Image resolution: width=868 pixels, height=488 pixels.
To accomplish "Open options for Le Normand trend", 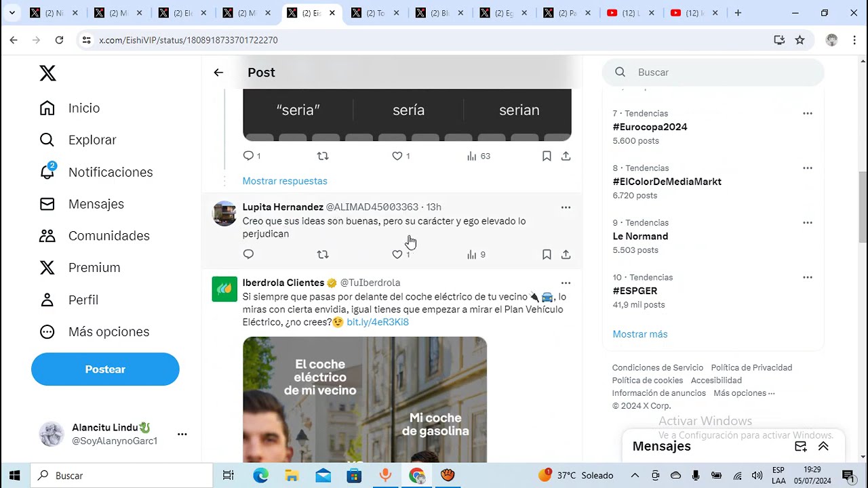I will click(807, 222).
